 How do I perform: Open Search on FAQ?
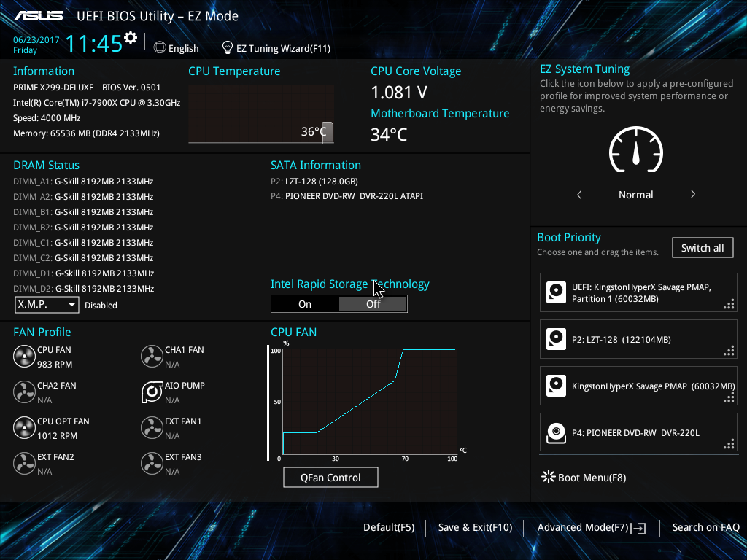(705, 527)
